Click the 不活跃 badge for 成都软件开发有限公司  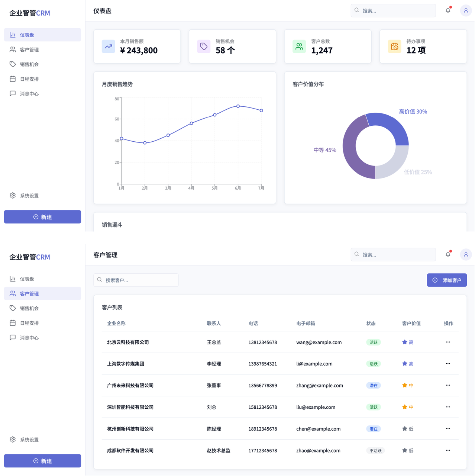click(x=375, y=450)
